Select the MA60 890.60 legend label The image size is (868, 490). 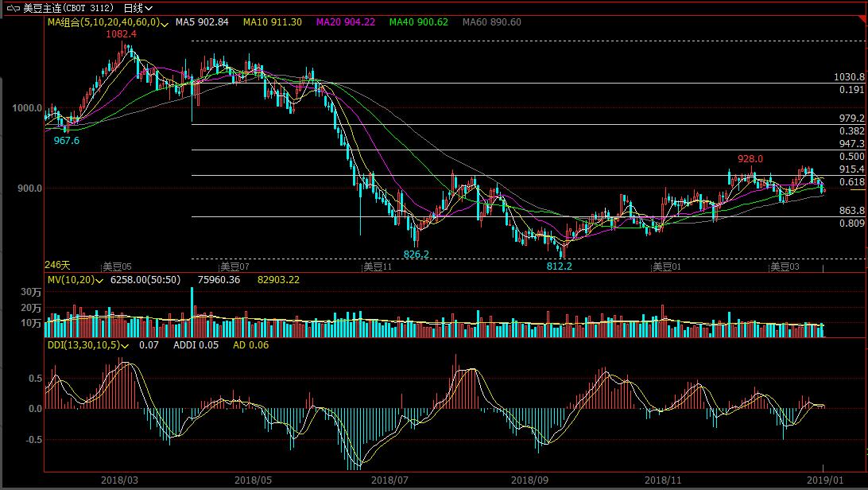tap(491, 22)
